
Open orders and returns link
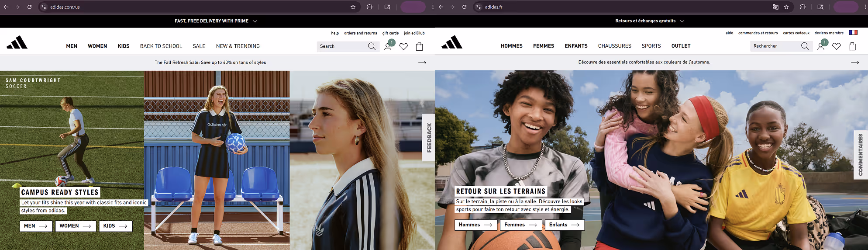coord(361,33)
